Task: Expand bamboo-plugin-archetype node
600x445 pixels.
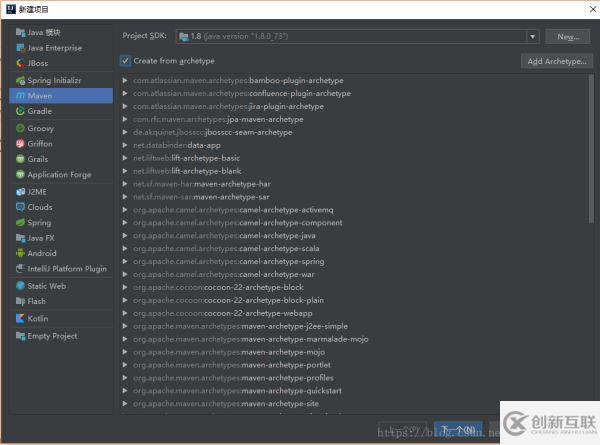Action: pos(125,80)
